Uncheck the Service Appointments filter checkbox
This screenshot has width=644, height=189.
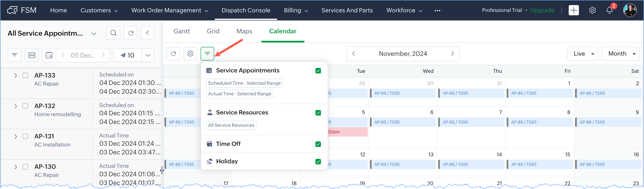(318, 71)
